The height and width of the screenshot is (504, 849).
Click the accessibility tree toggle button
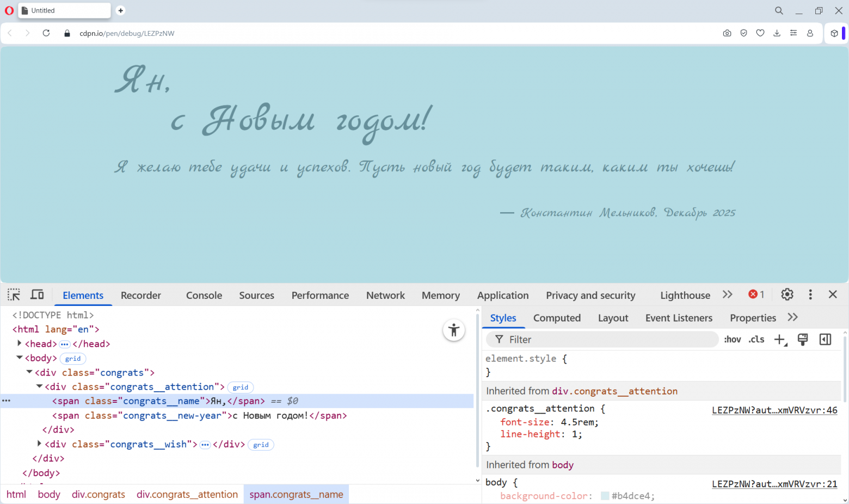pos(453,330)
